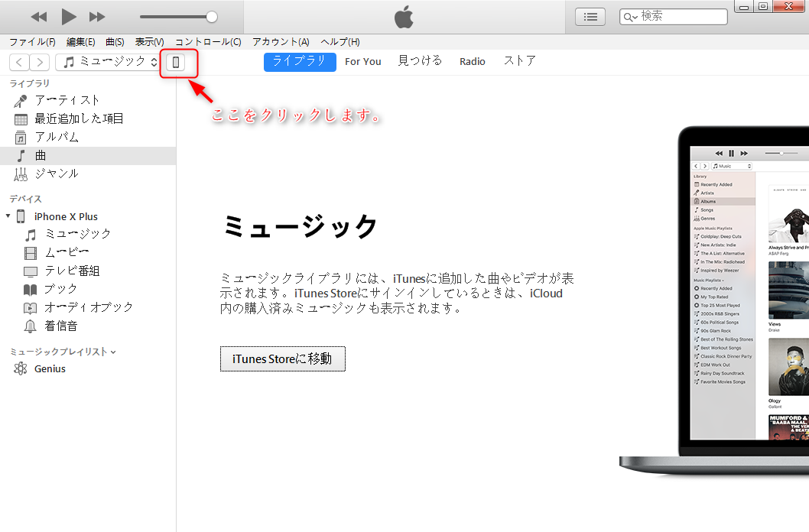Adjust the volume slider knob

(x=212, y=17)
